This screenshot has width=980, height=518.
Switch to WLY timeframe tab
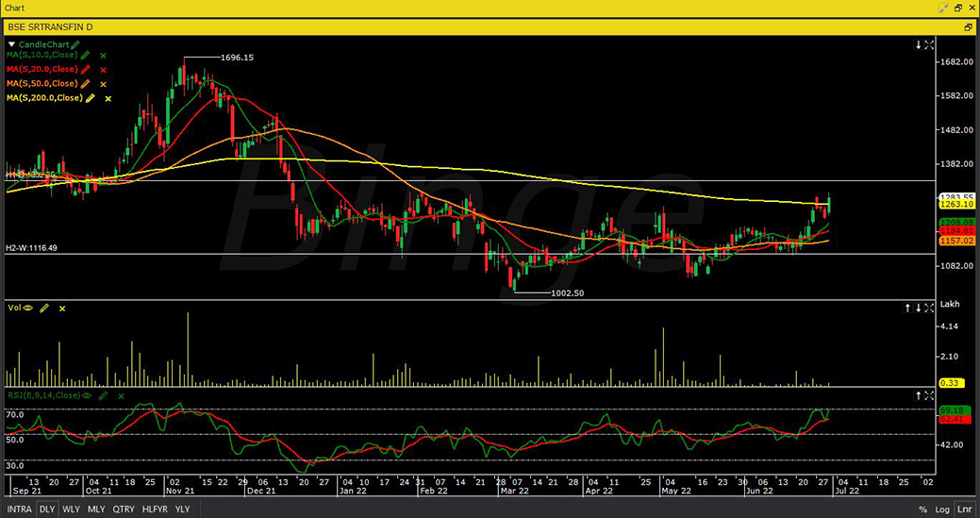pyautogui.click(x=72, y=510)
